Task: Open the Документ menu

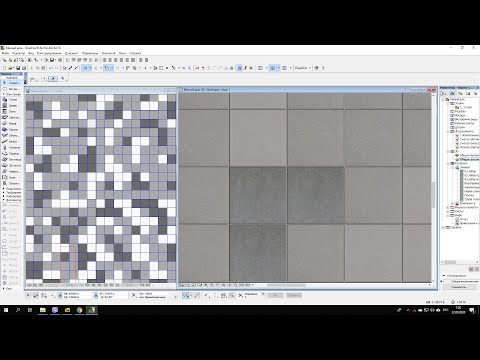Action: click(x=72, y=53)
